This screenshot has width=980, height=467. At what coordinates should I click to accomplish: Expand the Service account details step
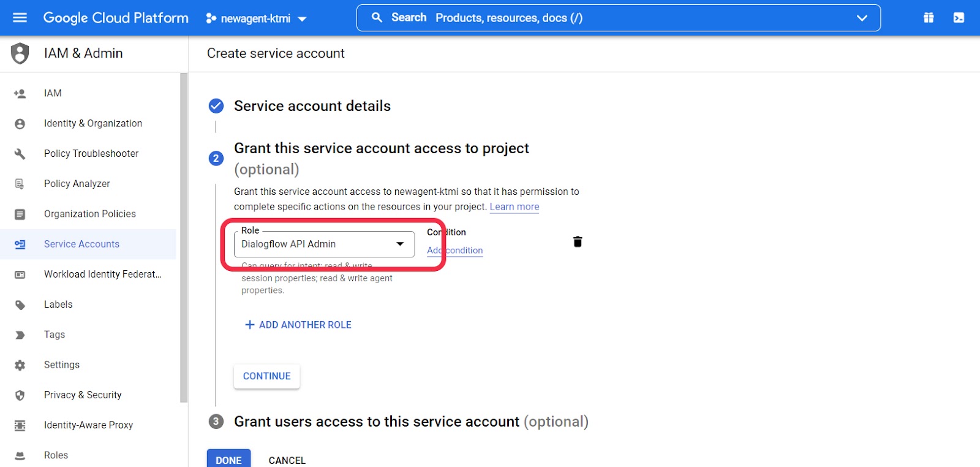[312, 106]
